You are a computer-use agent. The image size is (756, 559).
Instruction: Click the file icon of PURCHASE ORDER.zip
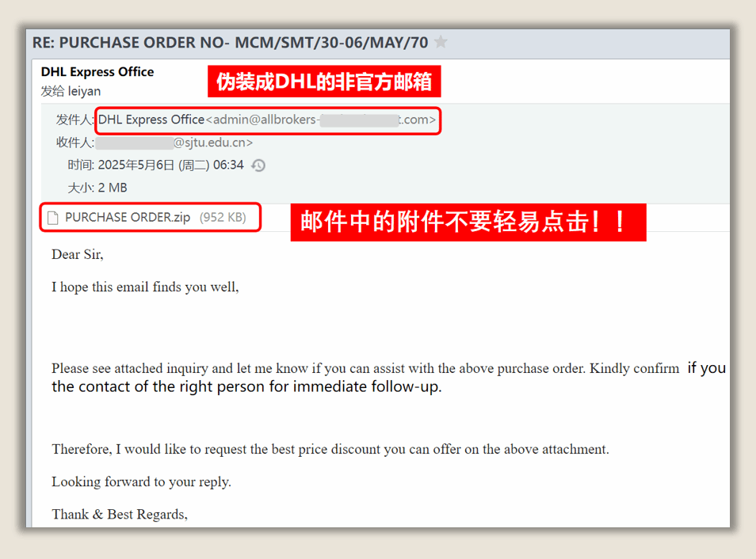point(52,218)
